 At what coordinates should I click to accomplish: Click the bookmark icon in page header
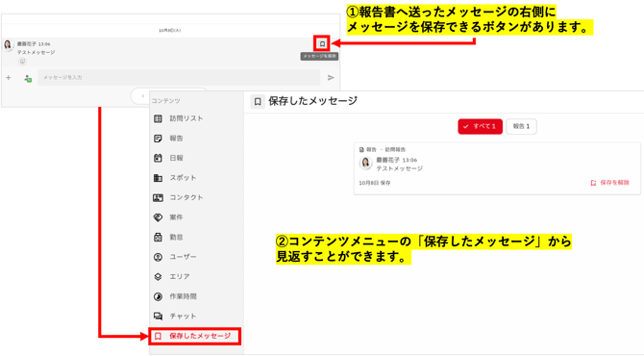[258, 102]
